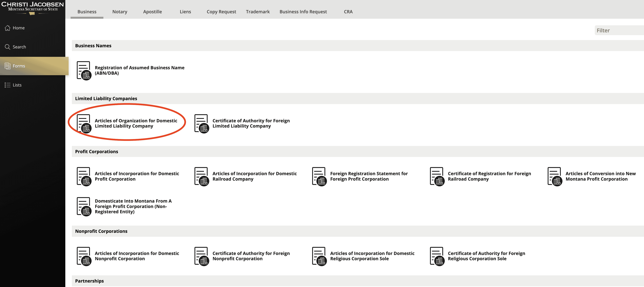Click the Domestic Railroad Company incorporation icon
The height and width of the screenshot is (287, 644).
(x=202, y=177)
